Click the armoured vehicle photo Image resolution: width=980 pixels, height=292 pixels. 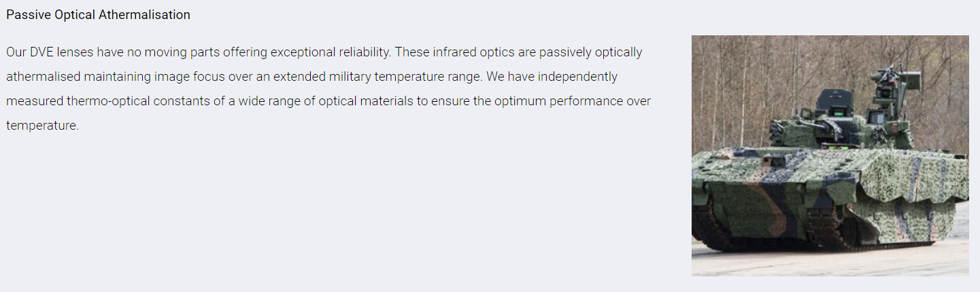pyautogui.click(x=830, y=156)
